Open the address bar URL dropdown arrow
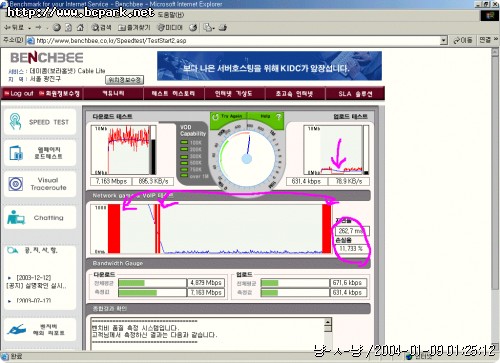500x363 pixels. click(x=443, y=41)
